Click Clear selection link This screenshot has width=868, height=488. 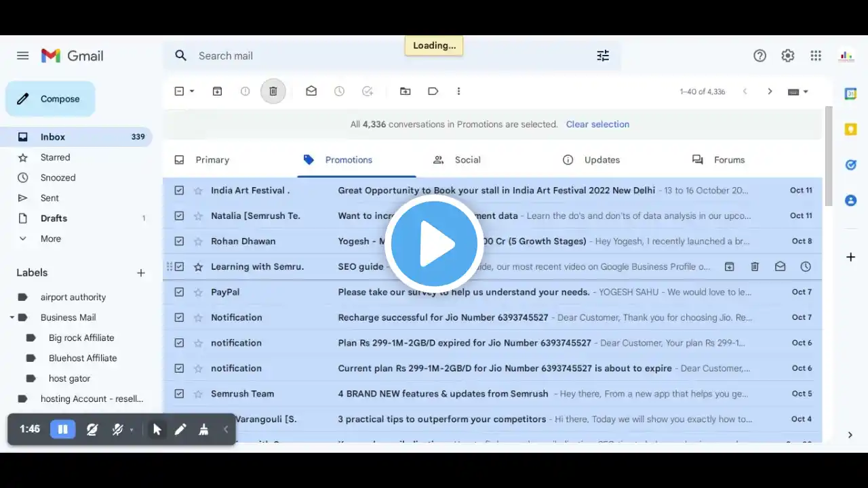(x=597, y=124)
